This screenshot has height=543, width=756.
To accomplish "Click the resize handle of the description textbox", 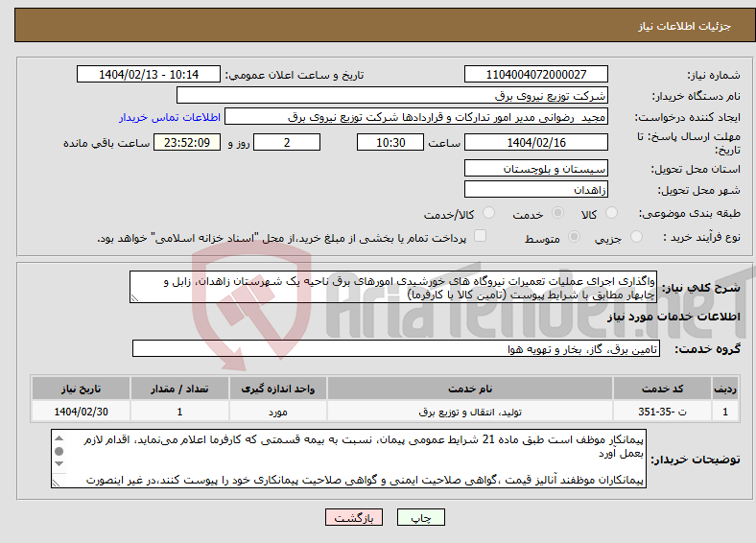I will tap(134, 298).
